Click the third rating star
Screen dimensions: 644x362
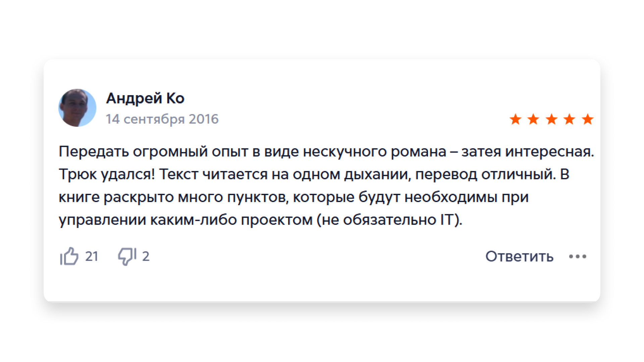point(551,119)
